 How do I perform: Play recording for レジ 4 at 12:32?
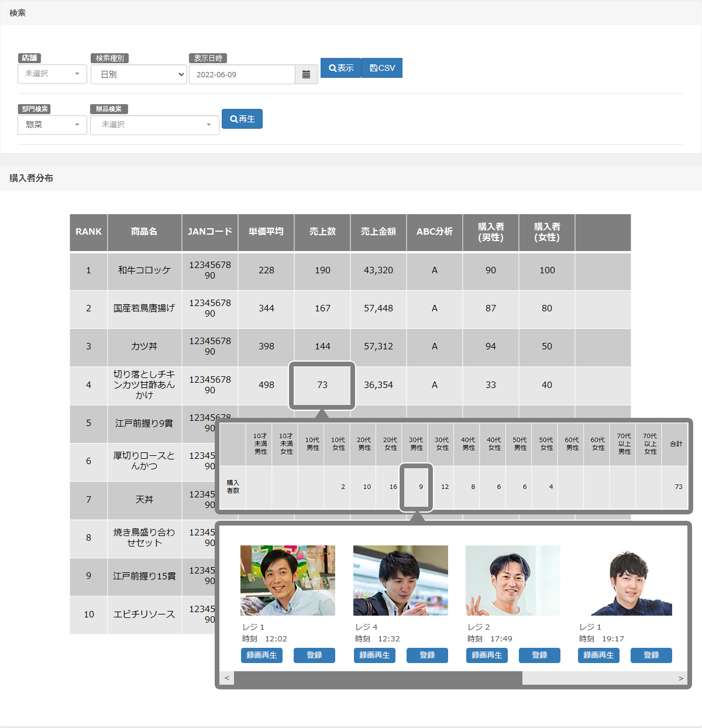point(374,655)
